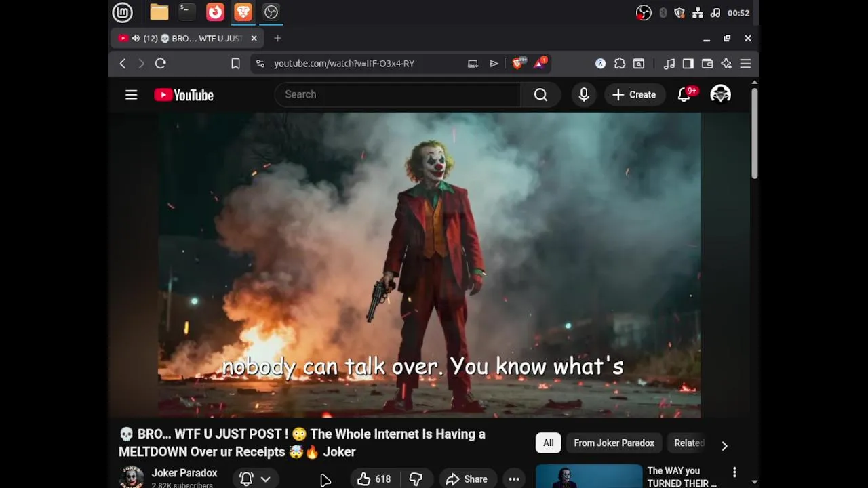Open options for the suggested video
The width and height of the screenshot is (868, 488).
734,472
